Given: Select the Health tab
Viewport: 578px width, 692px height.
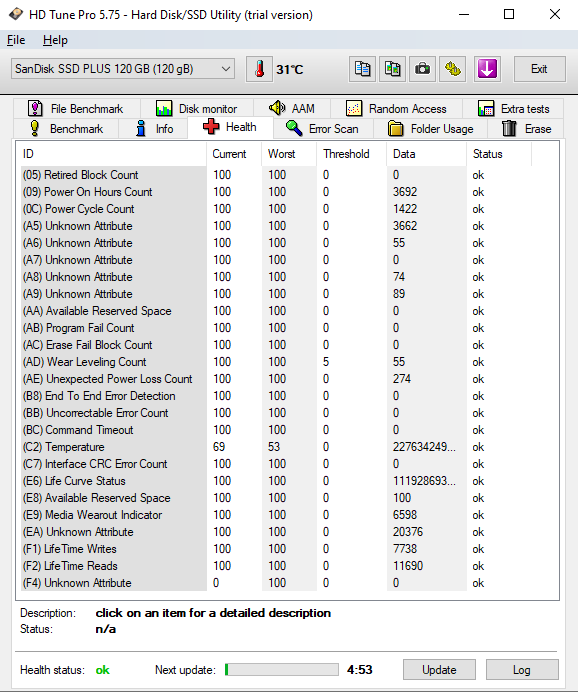Looking at the screenshot, I should coord(230,127).
